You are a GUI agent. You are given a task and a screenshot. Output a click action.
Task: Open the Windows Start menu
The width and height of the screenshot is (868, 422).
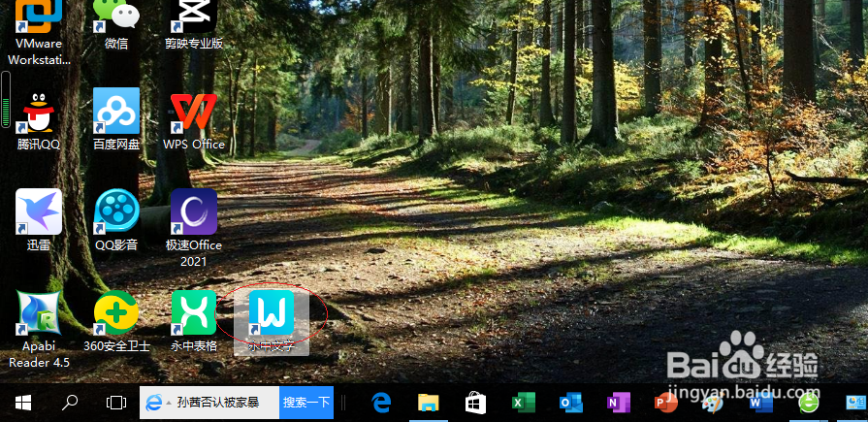point(22,403)
